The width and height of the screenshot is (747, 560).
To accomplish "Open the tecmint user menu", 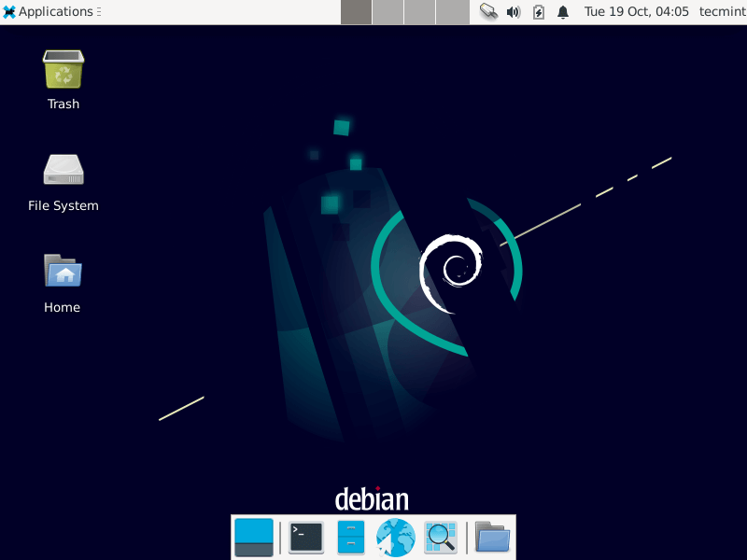I will [x=722, y=11].
